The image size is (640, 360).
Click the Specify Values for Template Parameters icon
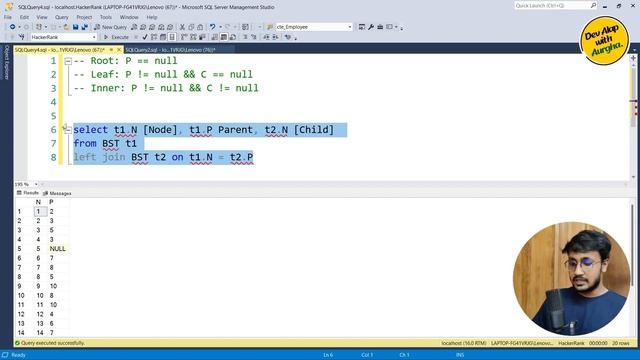coord(288,37)
